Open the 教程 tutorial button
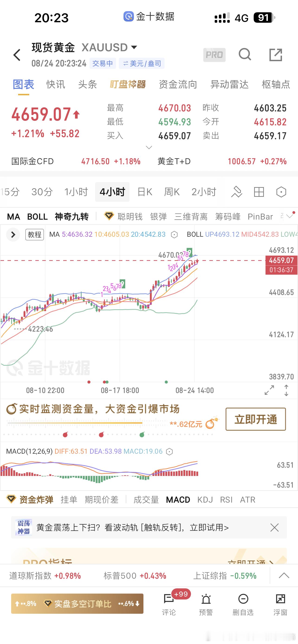The image size is (298, 644). 35,235
